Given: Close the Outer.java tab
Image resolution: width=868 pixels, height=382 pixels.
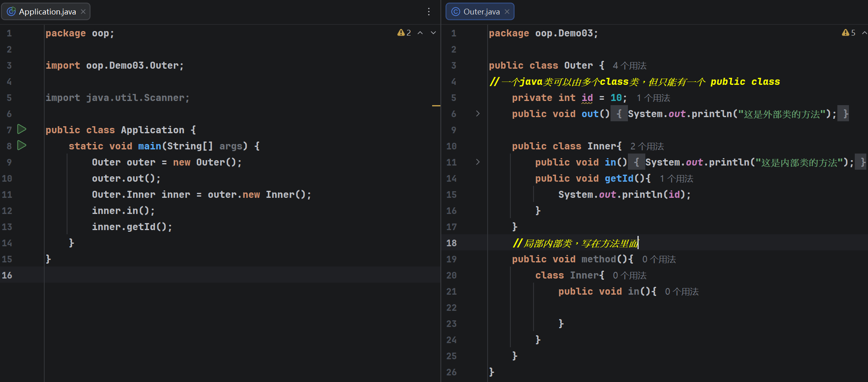Looking at the screenshot, I should click(507, 12).
